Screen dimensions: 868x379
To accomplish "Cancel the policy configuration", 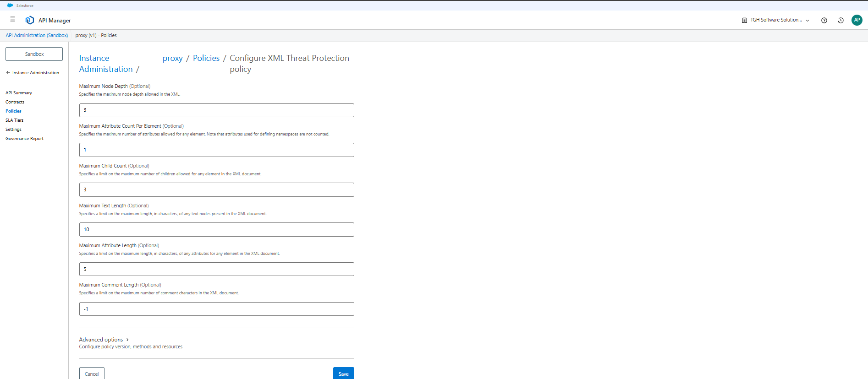I will click(x=92, y=374).
